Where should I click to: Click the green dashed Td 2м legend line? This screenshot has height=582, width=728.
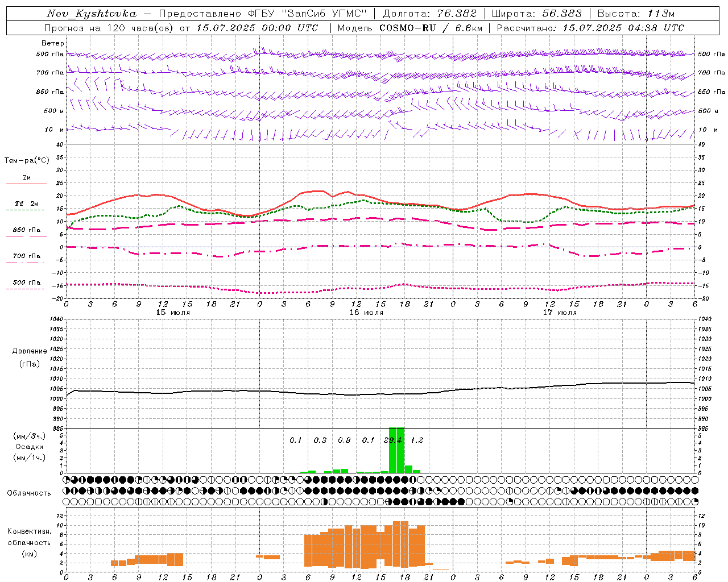26,210
